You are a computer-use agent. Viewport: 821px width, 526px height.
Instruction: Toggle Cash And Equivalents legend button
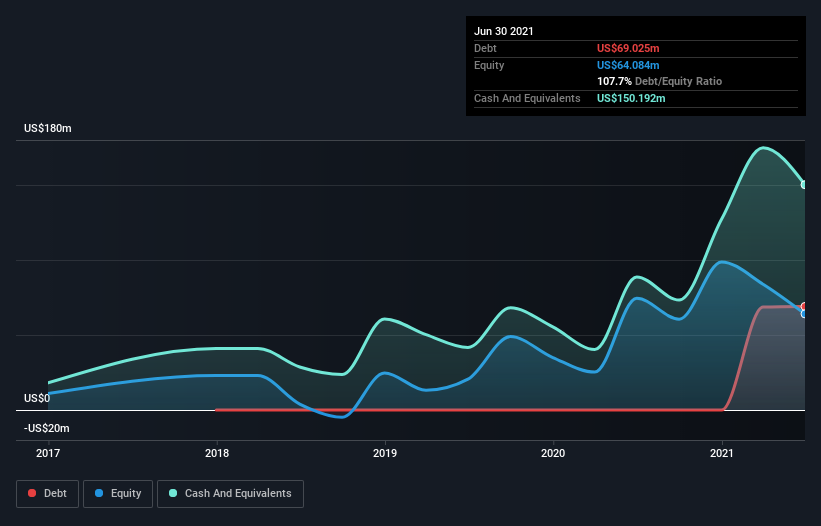(x=230, y=494)
